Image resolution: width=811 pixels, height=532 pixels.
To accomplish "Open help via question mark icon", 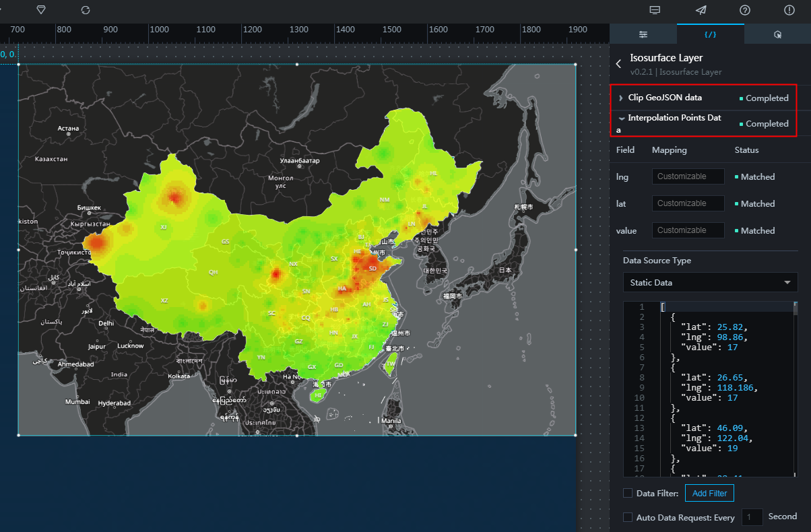I will tap(745, 10).
